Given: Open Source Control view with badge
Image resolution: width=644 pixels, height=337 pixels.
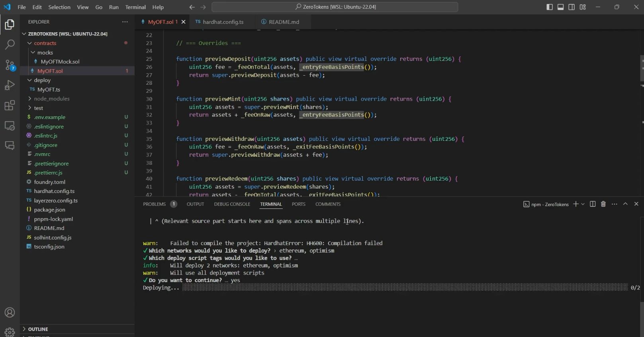Looking at the screenshot, I should click(x=10, y=65).
